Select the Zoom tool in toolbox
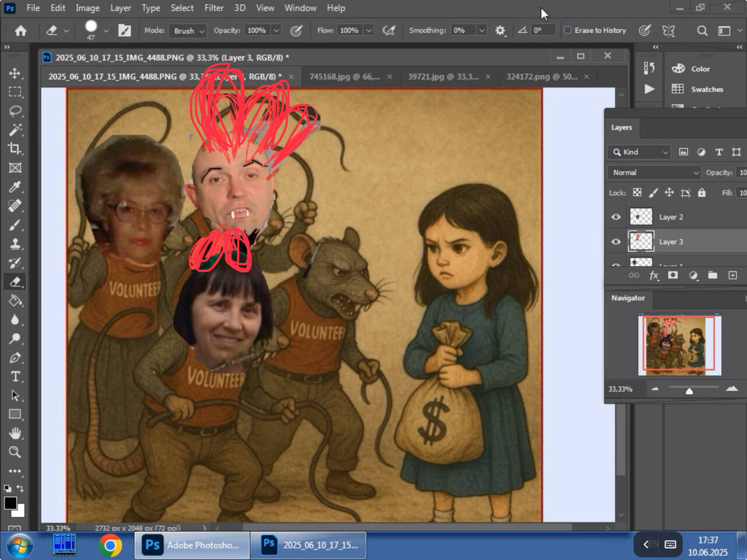This screenshot has width=747, height=560. click(15, 452)
